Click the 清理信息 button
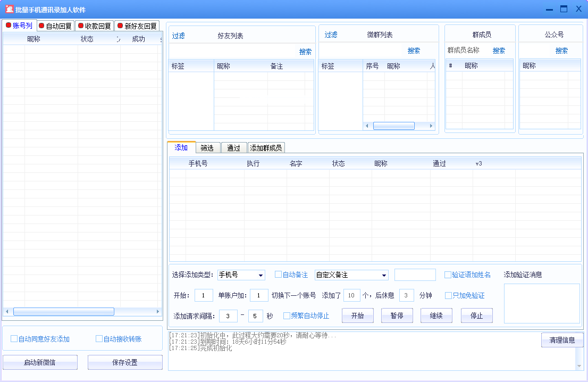 562,340
